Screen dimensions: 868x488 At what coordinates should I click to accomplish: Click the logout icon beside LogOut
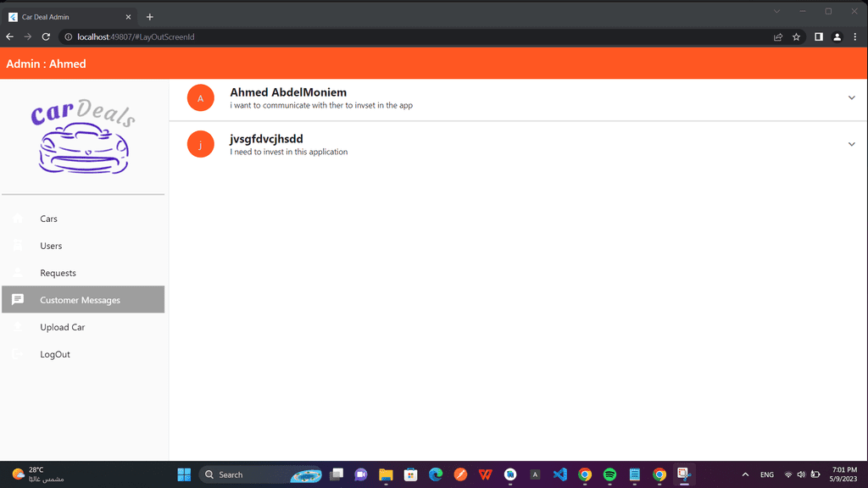pyautogui.click(x=18, y=354)
